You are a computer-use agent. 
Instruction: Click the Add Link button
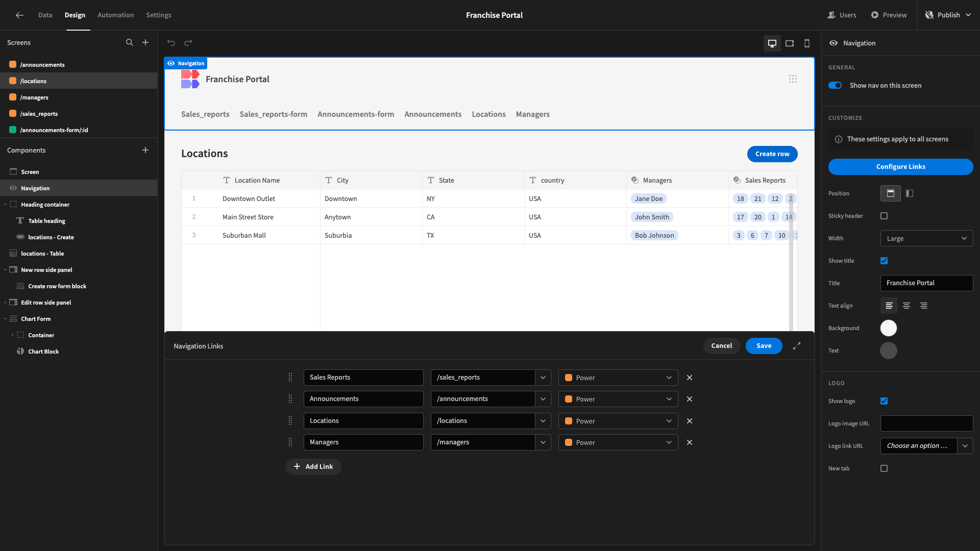313,466
